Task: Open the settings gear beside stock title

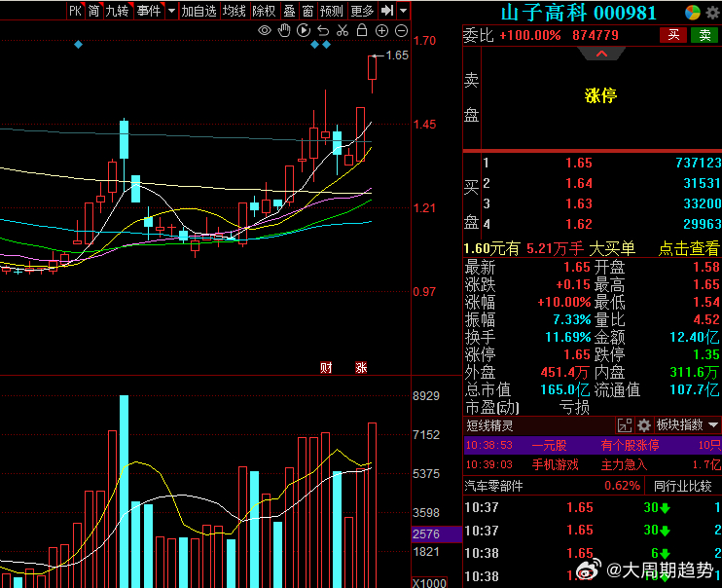Action: [x=713, y=13]
